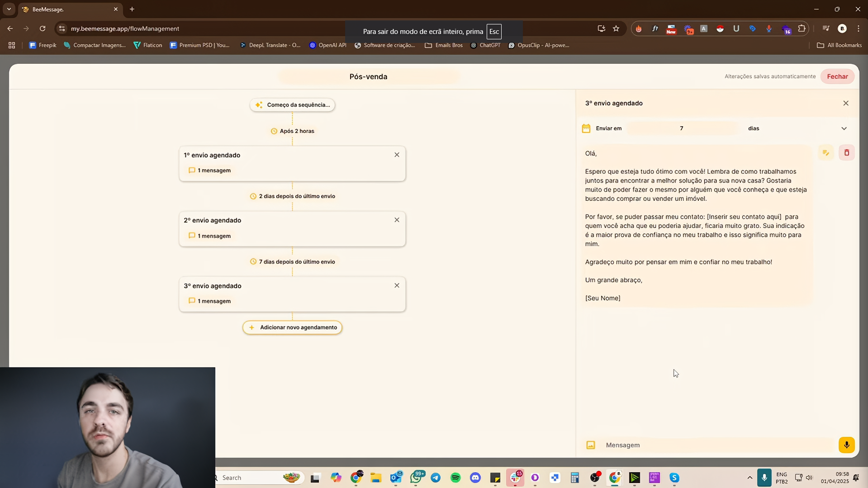Image resolution: width=868 pixels, height=488 pixels.
Task: Click 7 dias depois do último envio
Action: click(292, 262)
